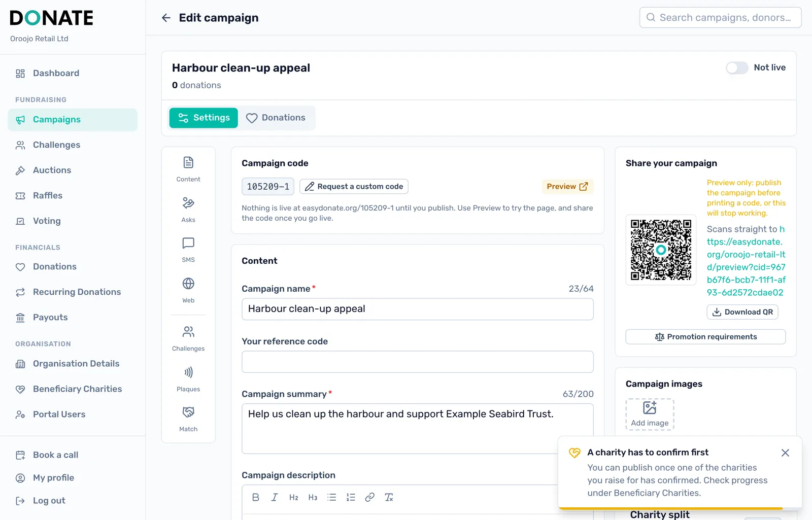Viewport: 812px width, 520px height.
Task: Toggle the Not live campaign switch
Action: click(737, 68)
